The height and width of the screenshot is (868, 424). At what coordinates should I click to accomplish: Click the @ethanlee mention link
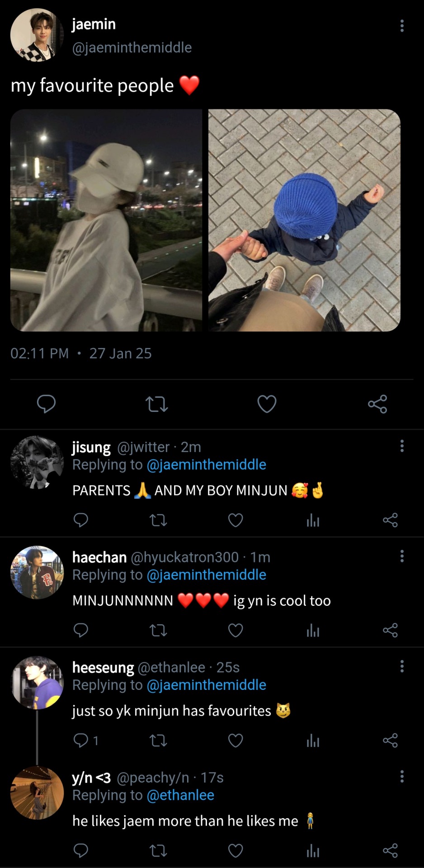click(180, 795)
